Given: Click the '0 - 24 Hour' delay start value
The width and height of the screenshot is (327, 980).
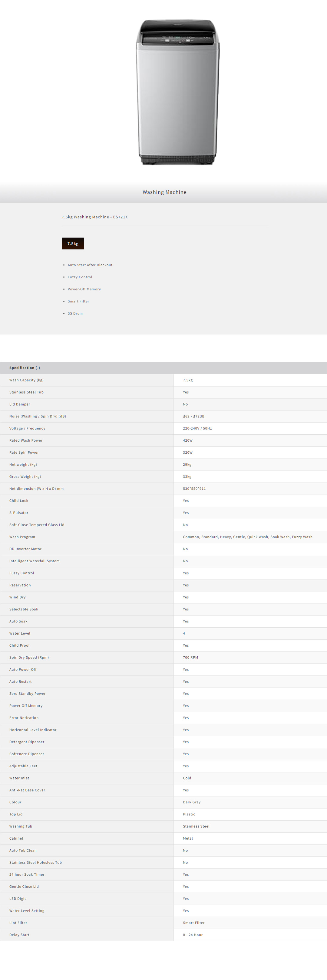Looking at the screenshot, I should coord(193,935).
